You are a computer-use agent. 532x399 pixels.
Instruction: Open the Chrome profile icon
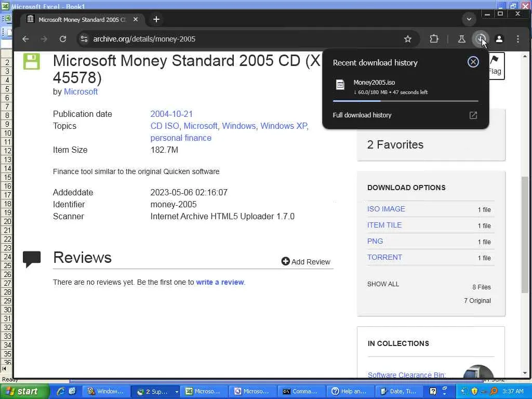click(499, 39)
